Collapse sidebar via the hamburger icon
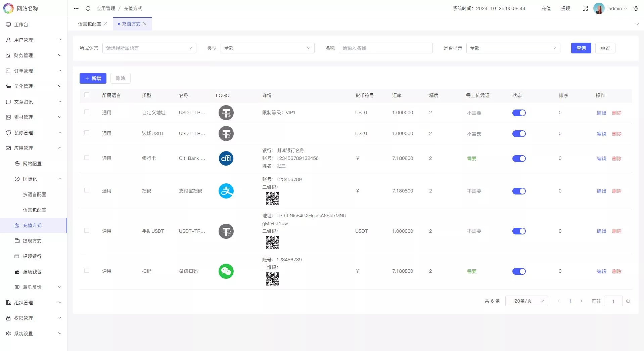The width and height of the screenshot is (644, 351). pyautogui.click(x=76, y=8)
